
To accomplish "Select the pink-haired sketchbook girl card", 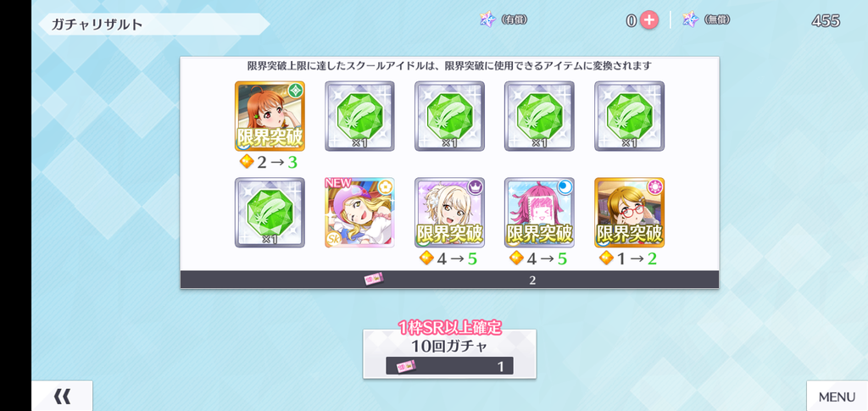I will (x=539, y=213).
